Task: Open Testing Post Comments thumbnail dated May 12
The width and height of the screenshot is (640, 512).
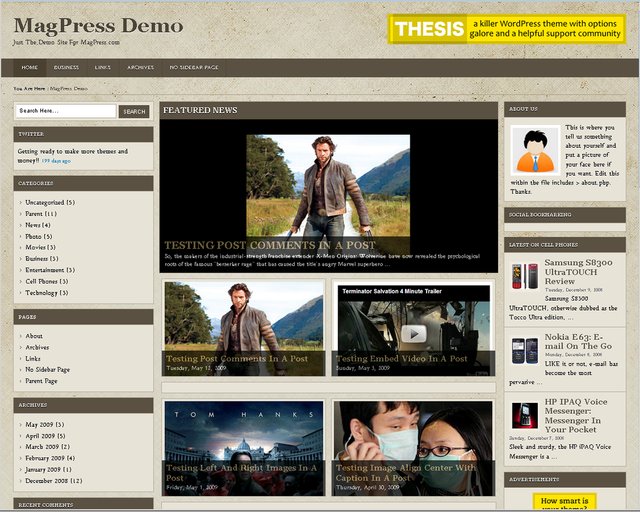Action: click(x=244, y=328)
